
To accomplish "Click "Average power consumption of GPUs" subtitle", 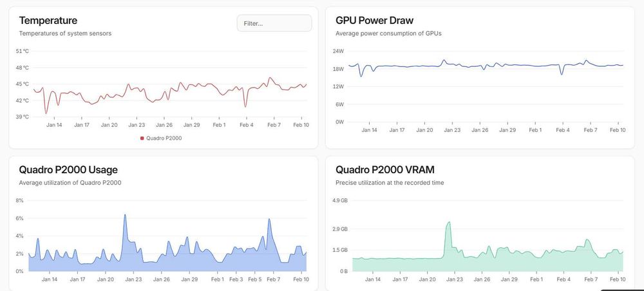I will pyautogui.click(x=388, y=33).
